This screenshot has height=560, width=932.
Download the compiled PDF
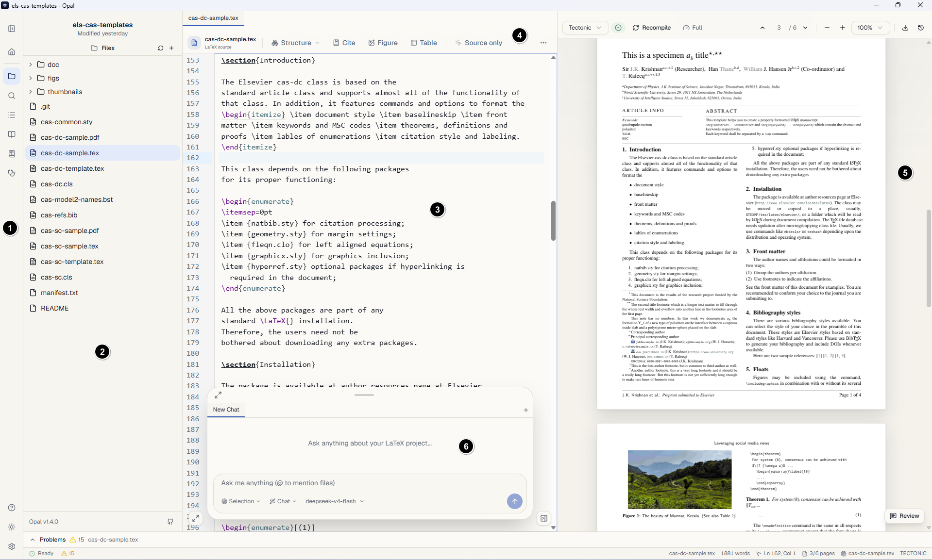[x=905, y=28]
